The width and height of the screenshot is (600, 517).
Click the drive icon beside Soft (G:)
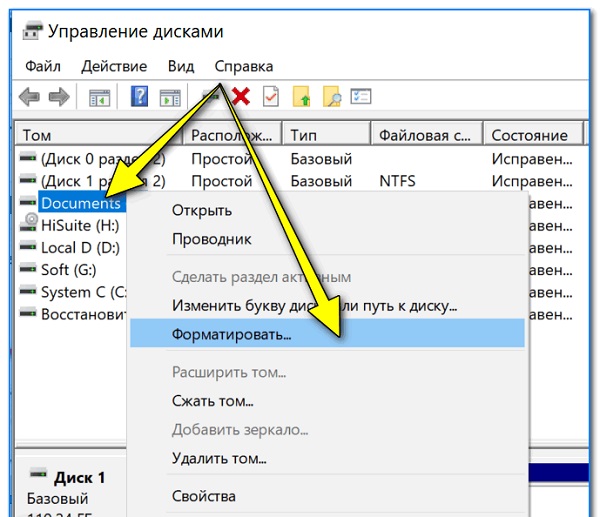[x=28, y=268]
